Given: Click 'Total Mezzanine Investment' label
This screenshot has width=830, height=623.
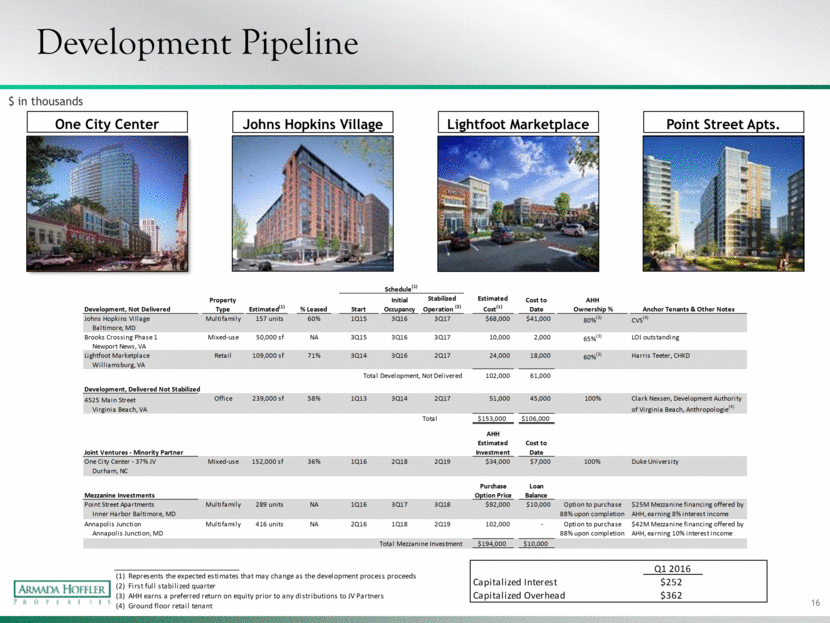Looking at the screenshot, I should click(x=421, y=544).
